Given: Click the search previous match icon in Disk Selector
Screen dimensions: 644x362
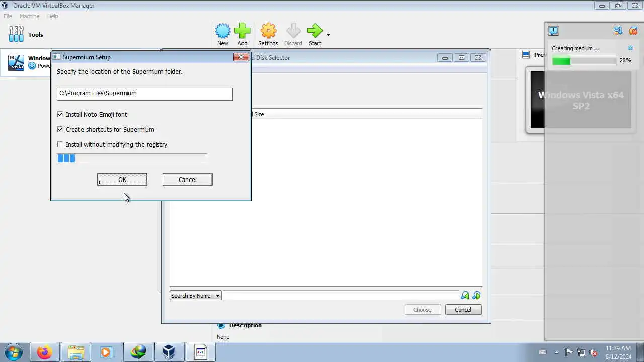Looking at the screenshot, I should (x=465, y=296).
